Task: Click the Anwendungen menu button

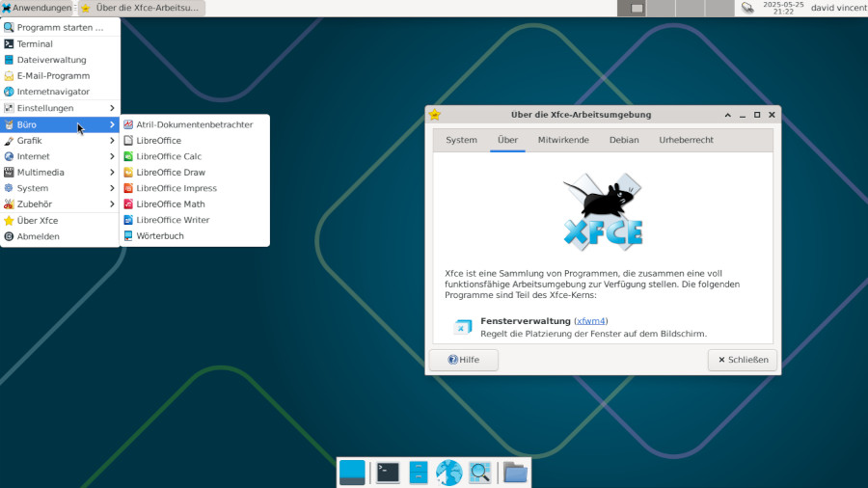Action: [37, 8]
